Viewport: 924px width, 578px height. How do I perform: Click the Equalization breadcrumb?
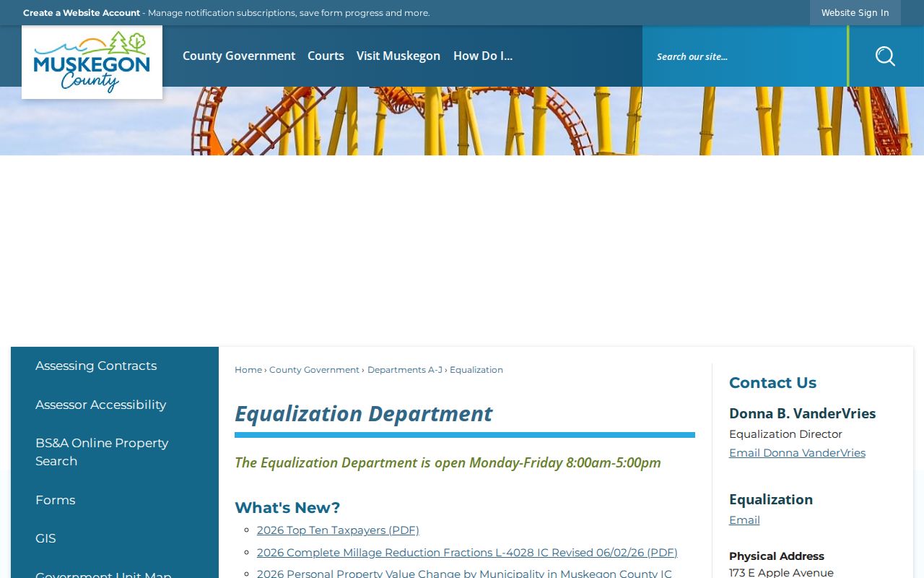click(476, 370)
